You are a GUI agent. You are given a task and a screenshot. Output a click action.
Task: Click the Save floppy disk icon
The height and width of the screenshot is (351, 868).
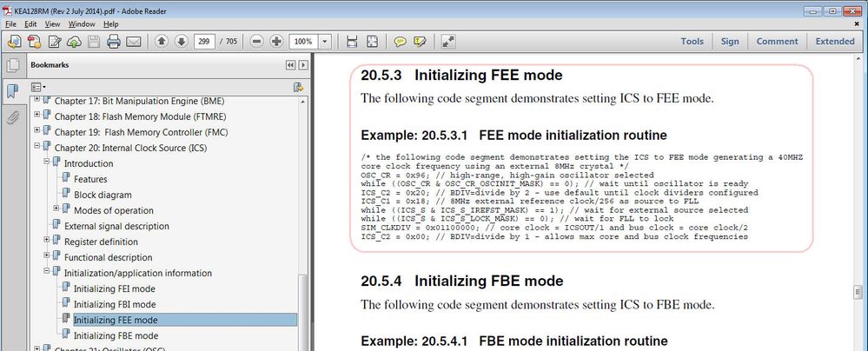click(94, 41)
